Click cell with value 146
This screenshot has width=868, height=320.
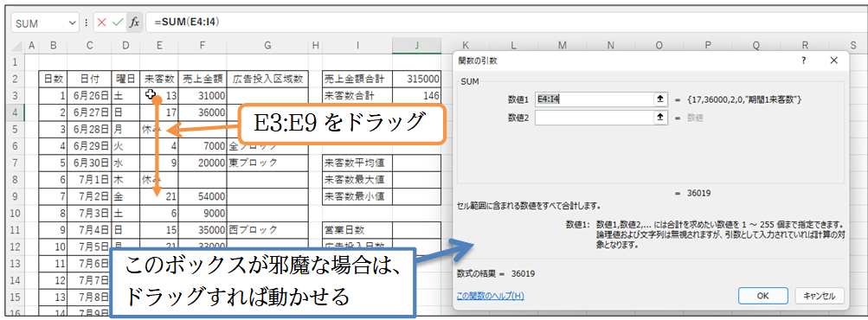(417, 96)
